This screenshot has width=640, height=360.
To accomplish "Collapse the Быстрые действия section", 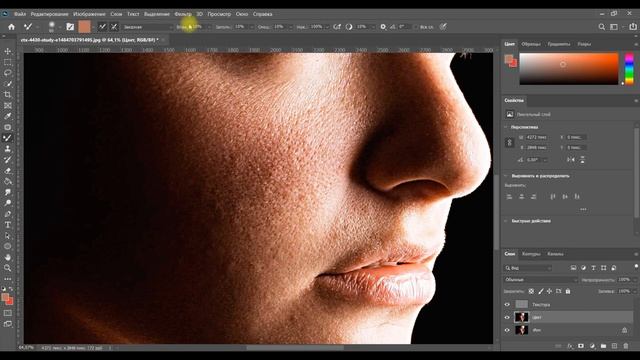I will (506, 221).
